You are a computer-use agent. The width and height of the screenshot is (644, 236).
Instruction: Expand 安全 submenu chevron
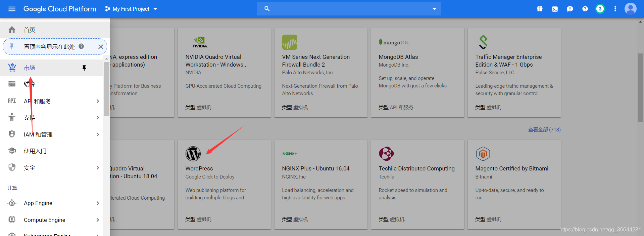point(98,168)
